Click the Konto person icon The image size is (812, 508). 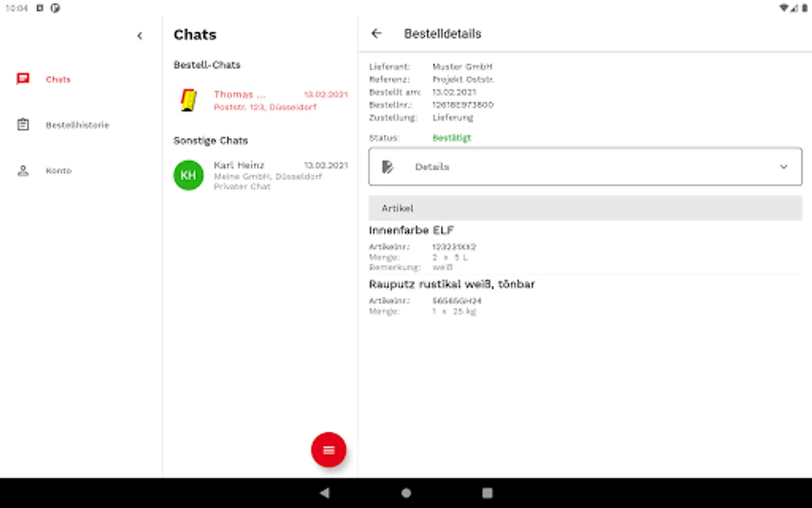(23, 170)
